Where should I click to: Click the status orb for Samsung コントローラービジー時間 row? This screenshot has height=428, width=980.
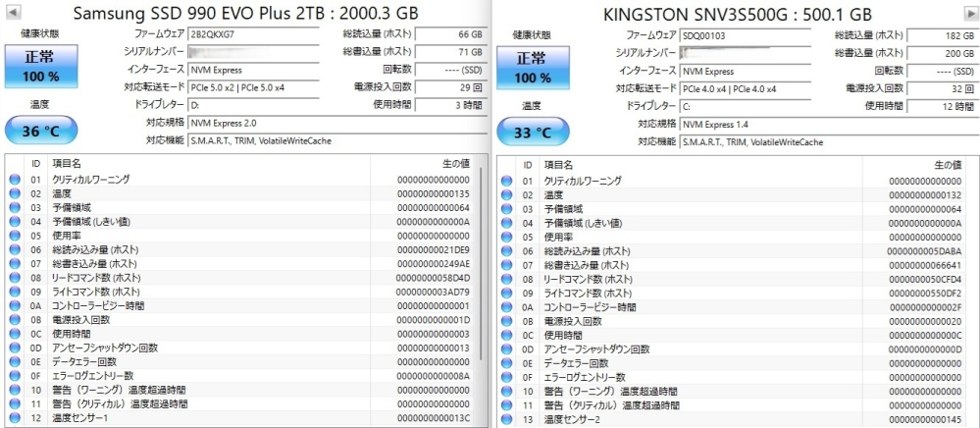coord(15,306)
